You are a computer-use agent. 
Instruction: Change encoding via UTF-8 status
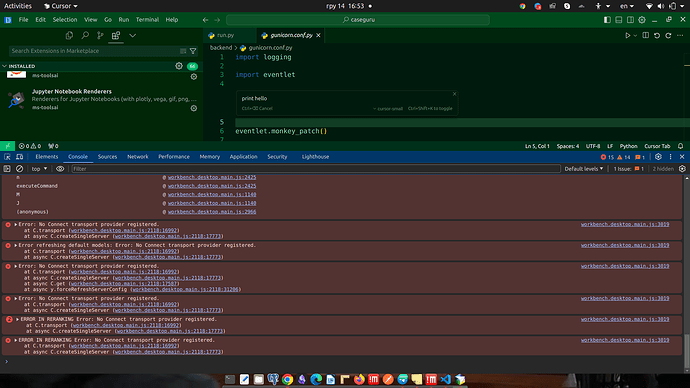[593, 146]
